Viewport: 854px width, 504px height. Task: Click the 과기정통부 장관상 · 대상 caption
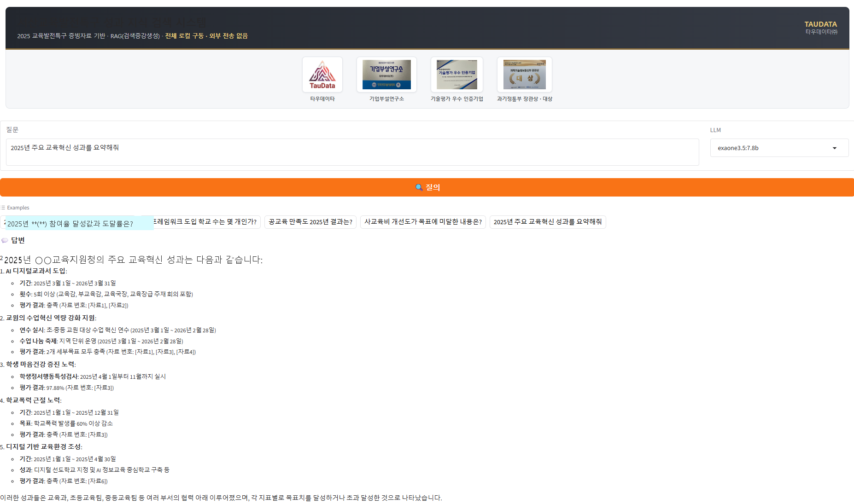pyautogui.click(x=525, y=99)
